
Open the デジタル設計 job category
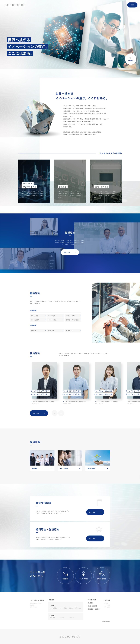click(x=38, y=316)
